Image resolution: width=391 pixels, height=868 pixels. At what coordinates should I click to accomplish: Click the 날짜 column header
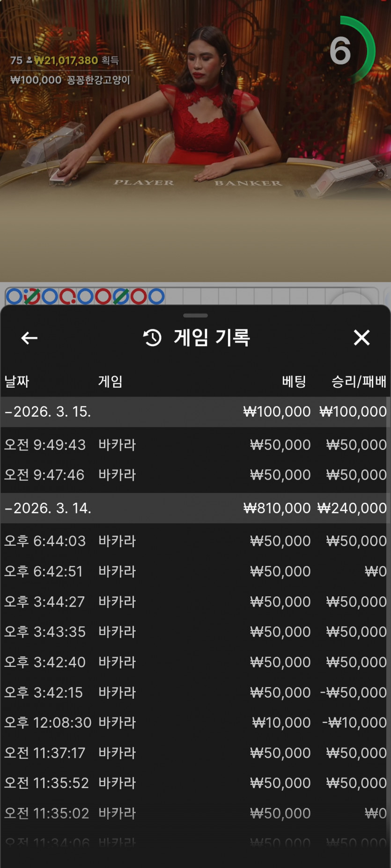coord(17,382)
